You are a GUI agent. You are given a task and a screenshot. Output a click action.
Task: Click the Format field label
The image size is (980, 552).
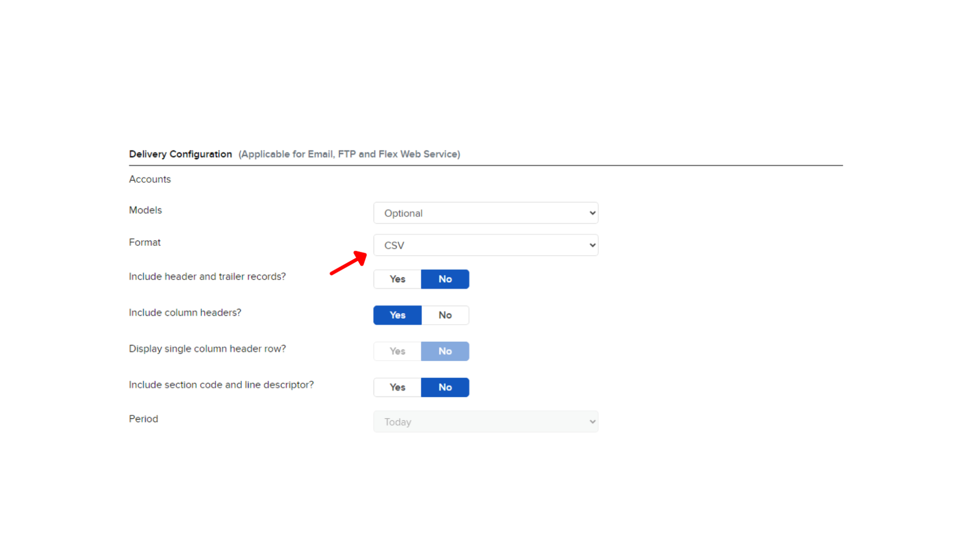coord(145,242)
